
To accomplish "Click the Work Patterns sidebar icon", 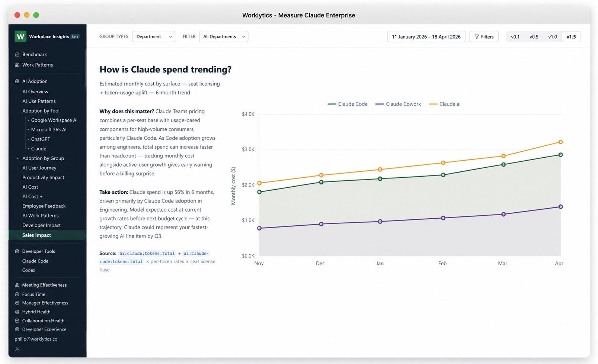I will (17, 65).
